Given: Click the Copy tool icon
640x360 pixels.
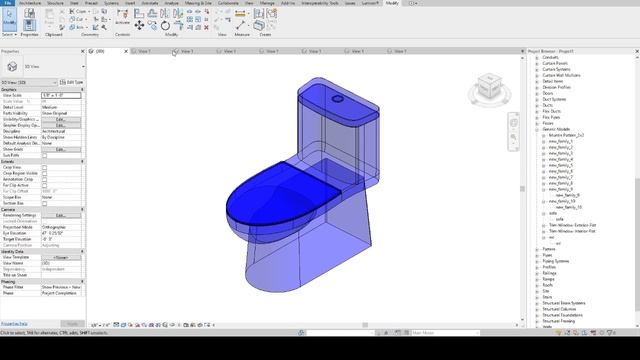Looking at the screenshot, I should point(152,26).
